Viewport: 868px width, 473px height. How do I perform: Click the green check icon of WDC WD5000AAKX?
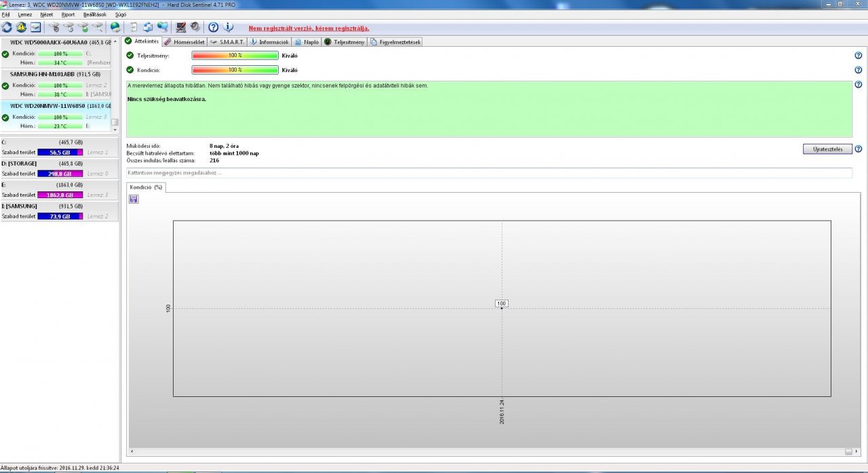click(x=5, y=53)
